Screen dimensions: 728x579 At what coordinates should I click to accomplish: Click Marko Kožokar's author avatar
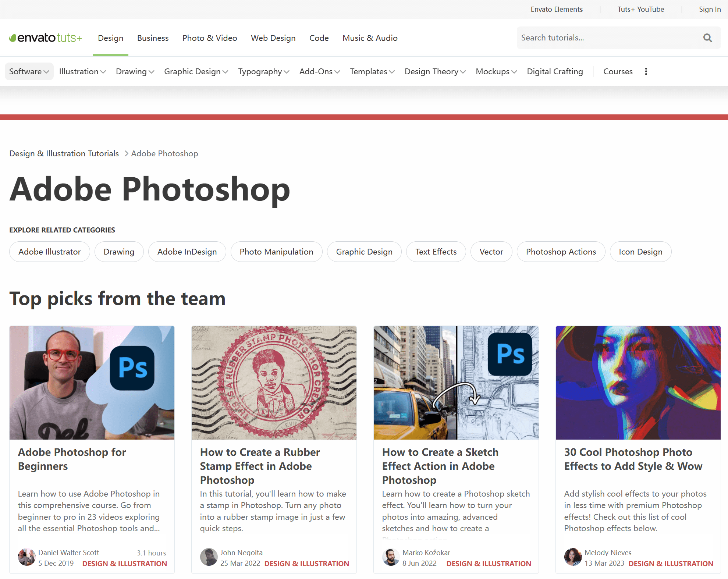[x=391, y=557]
